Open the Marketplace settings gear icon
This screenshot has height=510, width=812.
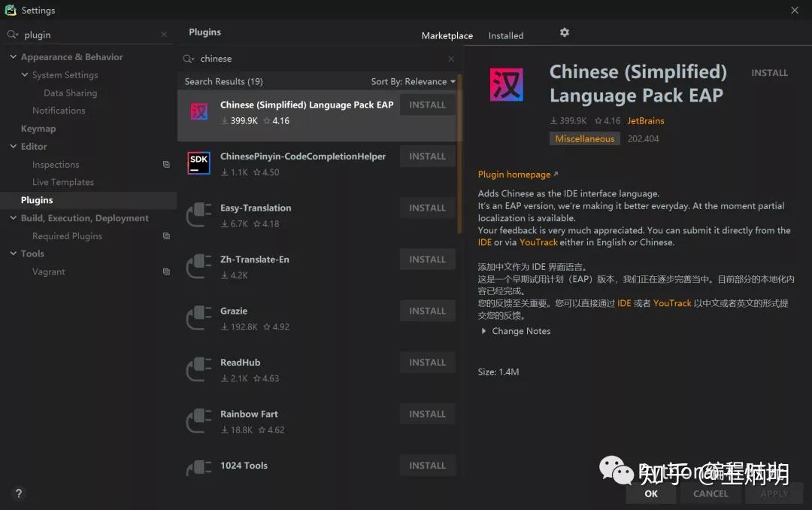coord(564,32)
